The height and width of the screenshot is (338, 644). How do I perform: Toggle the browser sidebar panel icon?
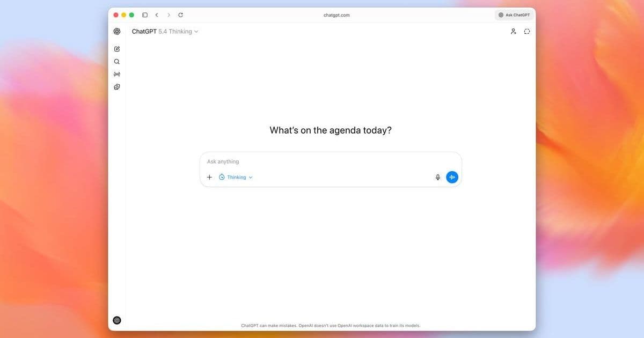coord(144,14)
